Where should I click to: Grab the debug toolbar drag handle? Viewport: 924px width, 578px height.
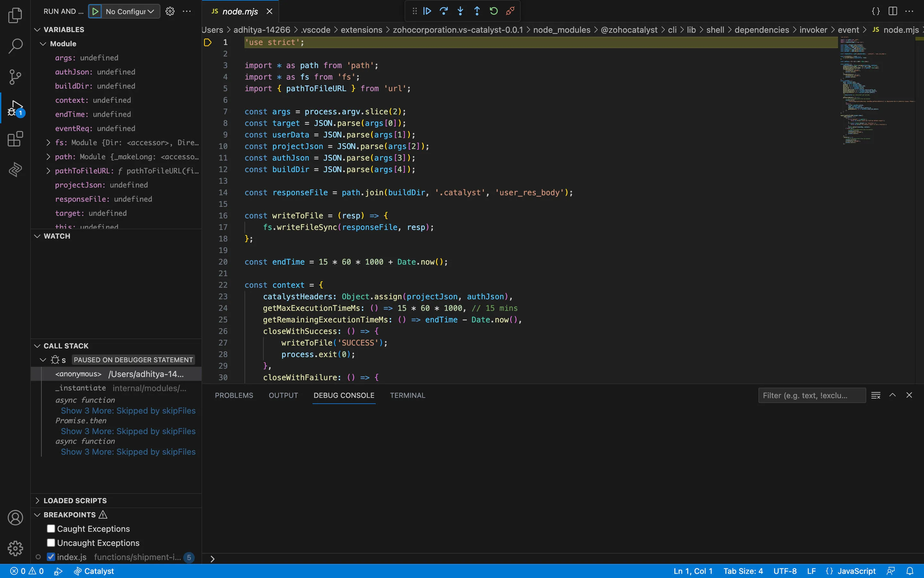click(415, 11)
